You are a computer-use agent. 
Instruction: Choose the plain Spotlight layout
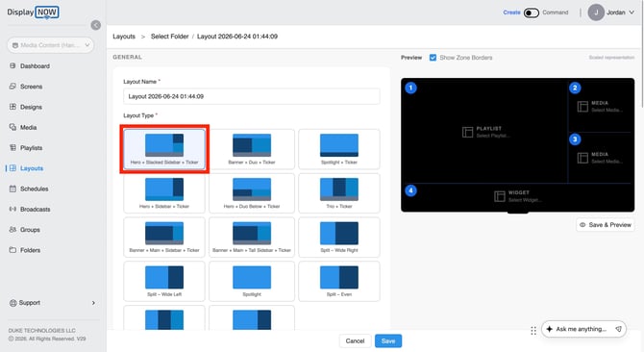(252, 282)
